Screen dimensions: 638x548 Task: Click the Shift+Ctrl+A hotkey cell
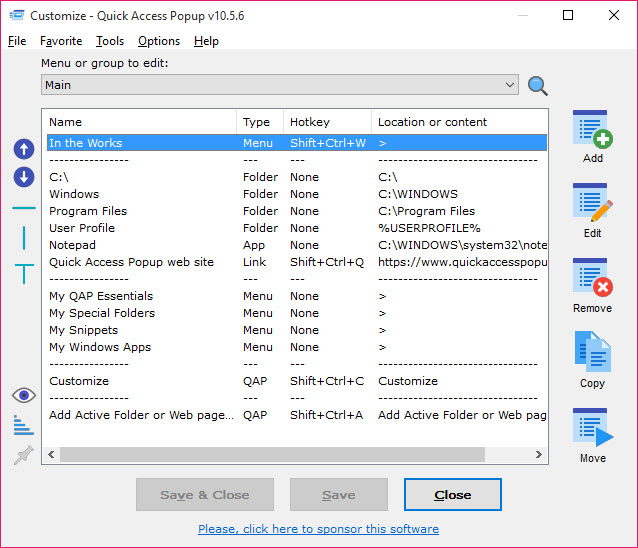(x=326, y=415)
